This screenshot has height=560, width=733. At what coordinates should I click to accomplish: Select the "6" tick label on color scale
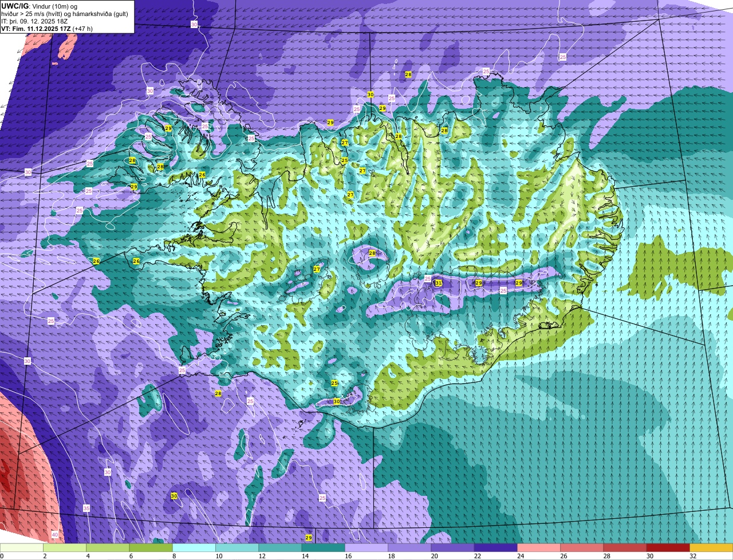pyautogui.click(x=130, y=556)
